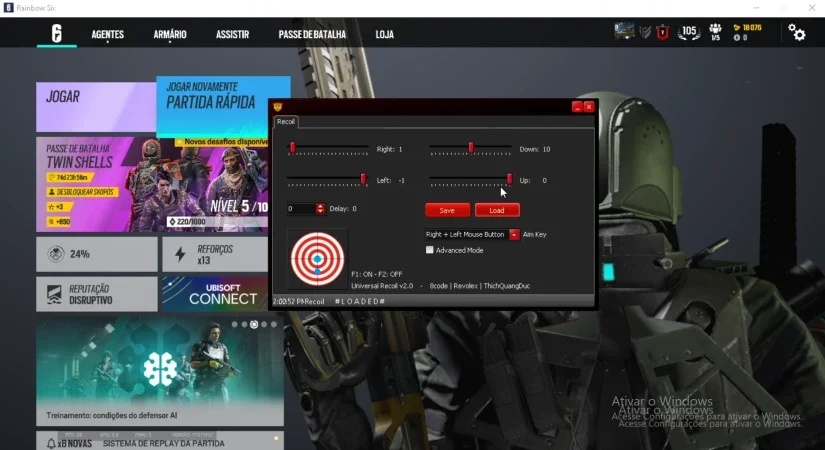Click the Left recoil slider thumb

363,179
